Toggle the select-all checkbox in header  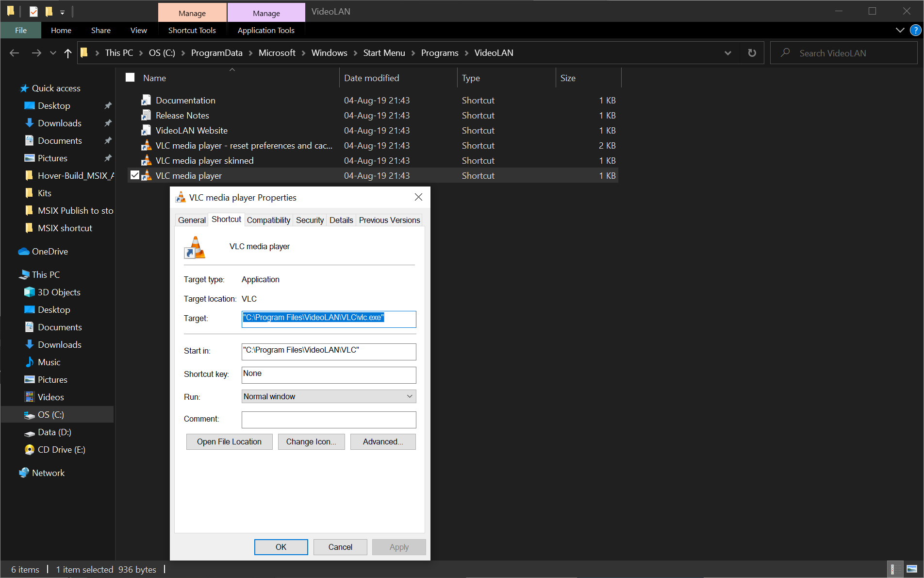coord(130,77)
